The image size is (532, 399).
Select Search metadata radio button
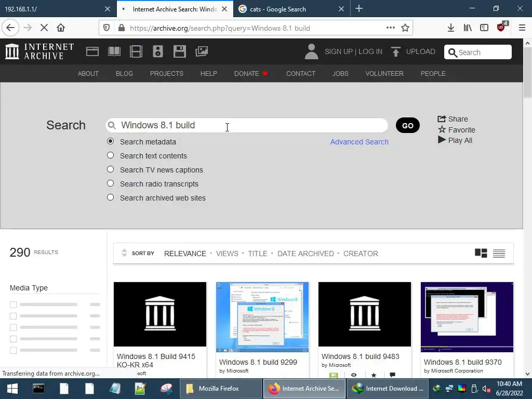pos(110,141)
